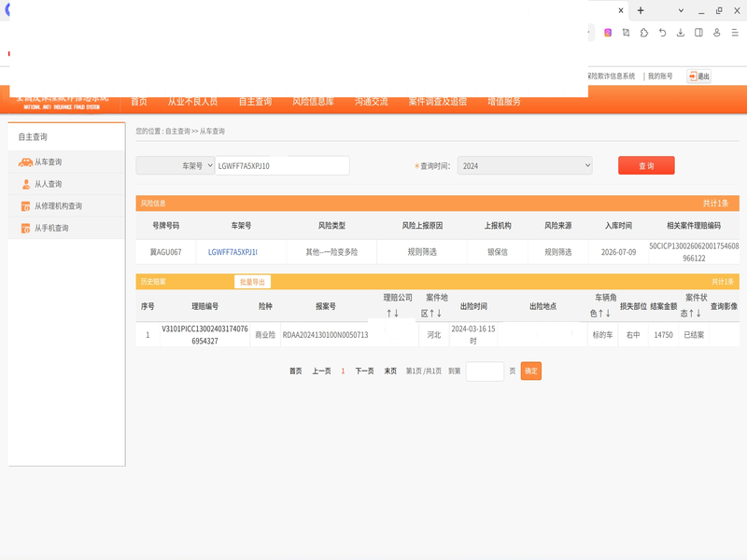Click the red 查询 button
The height and width of the screenshot is (560, 747).
point(646,166)
